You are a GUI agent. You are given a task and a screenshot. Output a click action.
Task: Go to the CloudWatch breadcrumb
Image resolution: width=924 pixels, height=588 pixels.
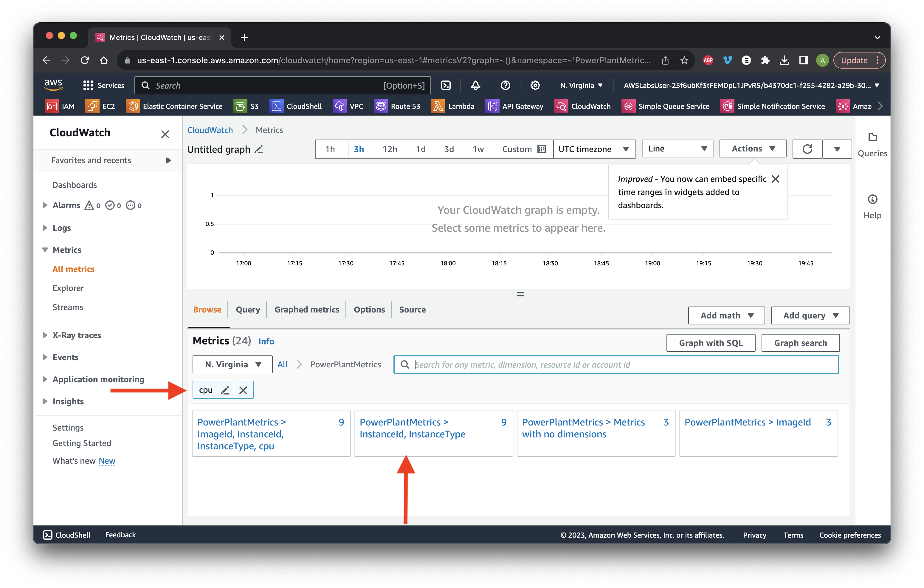[x=210, y=130]
